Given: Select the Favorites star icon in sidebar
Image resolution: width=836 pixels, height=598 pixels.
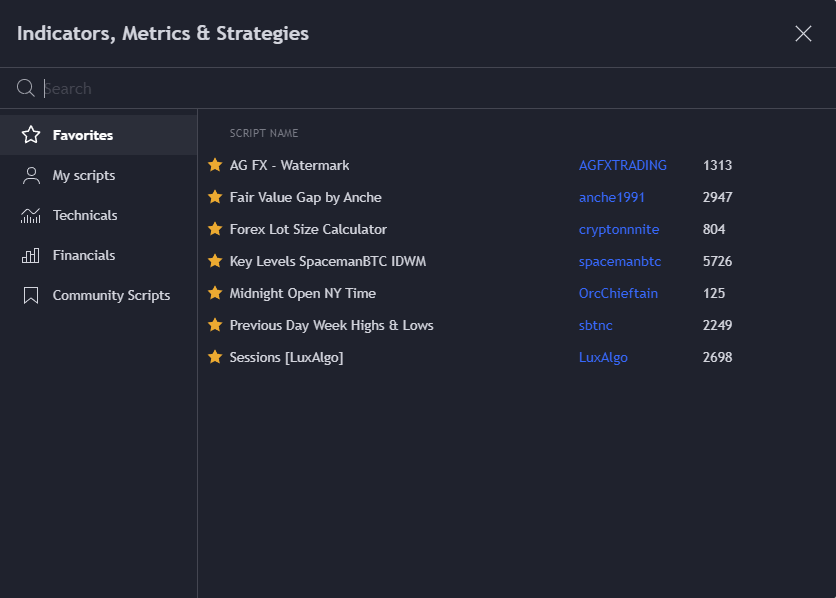Looking at the screenshot, I should tap(30, 134).
